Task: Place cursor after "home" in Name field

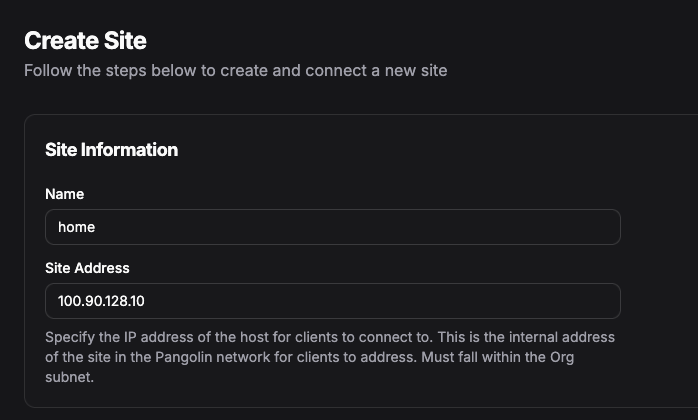Action: 97,227
